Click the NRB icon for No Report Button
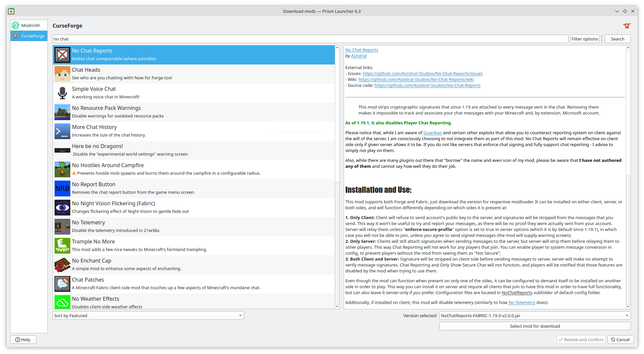The height and width of the screenshot is (354, 644). [62, 188]
